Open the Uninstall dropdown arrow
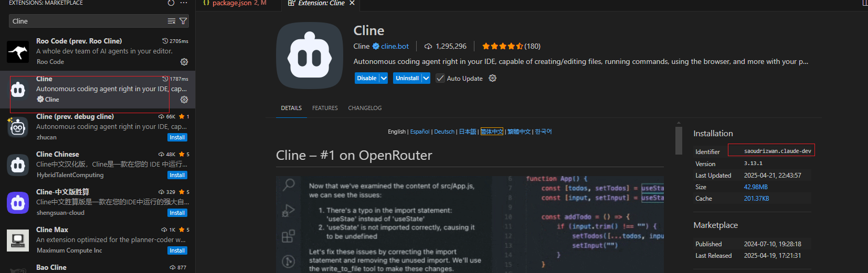Screen dimensions: 868x273 pyautogui.click(x=426, y=78)
